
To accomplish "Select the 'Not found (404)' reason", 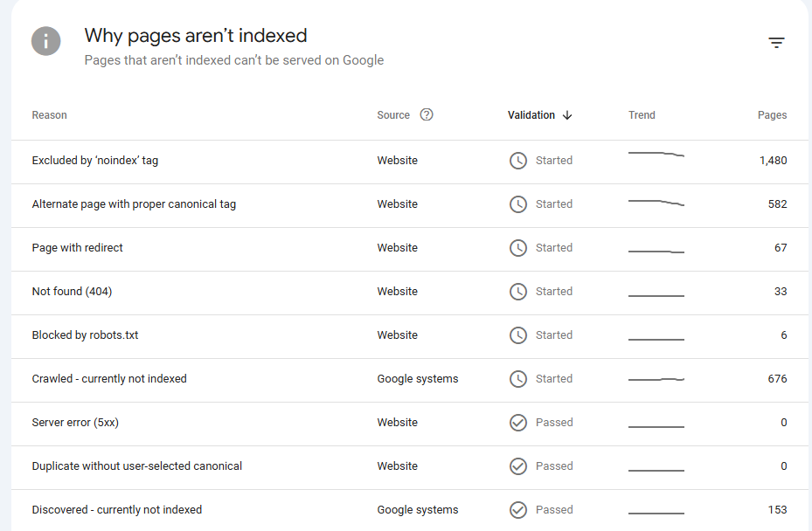I will tap(72, 292).
